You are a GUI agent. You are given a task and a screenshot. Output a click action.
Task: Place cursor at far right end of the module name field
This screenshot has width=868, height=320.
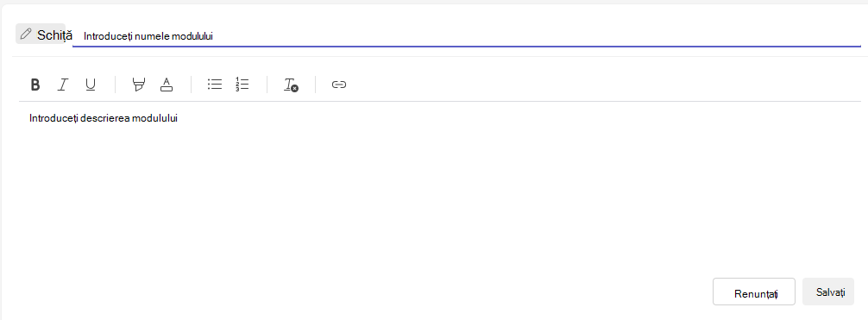(852, 36)
